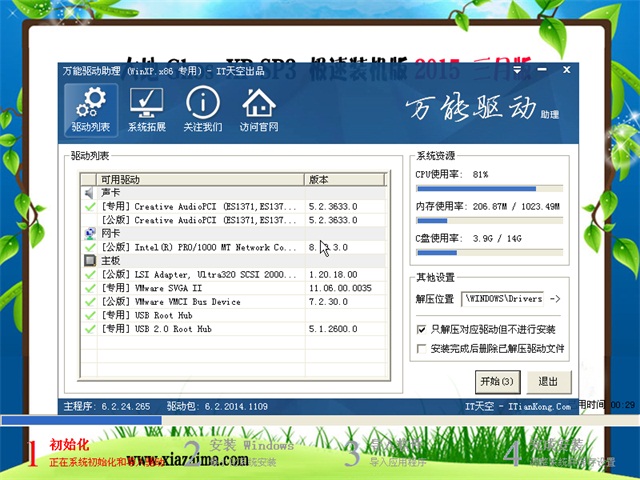Viewport: 640px width, 480px height.
Task: Toggle 只解压对应驱动但不进行安装 checkbox
Action: tap(421, 328)
